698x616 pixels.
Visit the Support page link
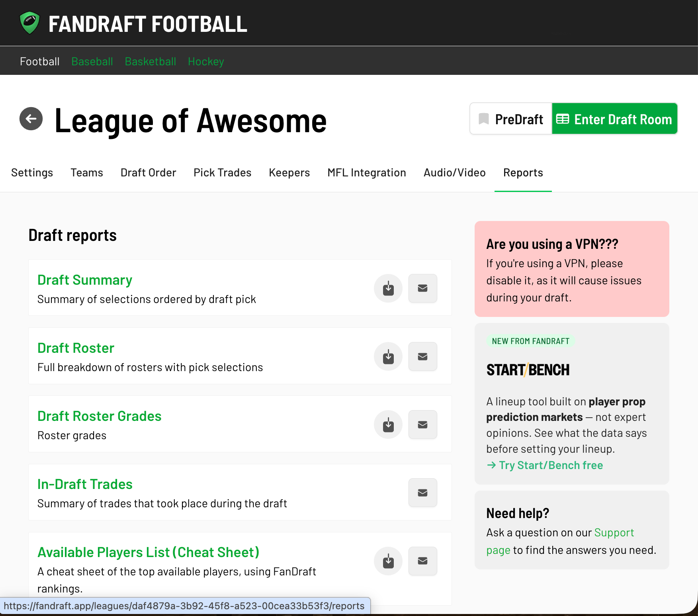pyautogui.click(x=614, y=533)
